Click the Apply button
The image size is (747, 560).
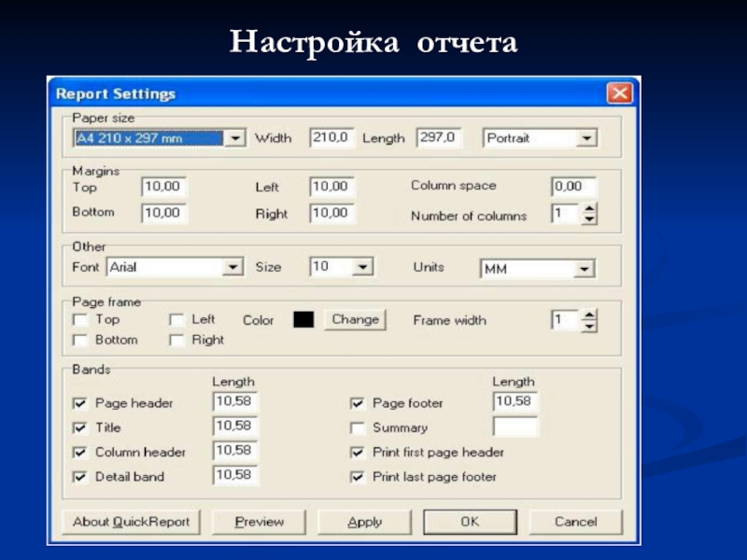[x=364, y=522]
